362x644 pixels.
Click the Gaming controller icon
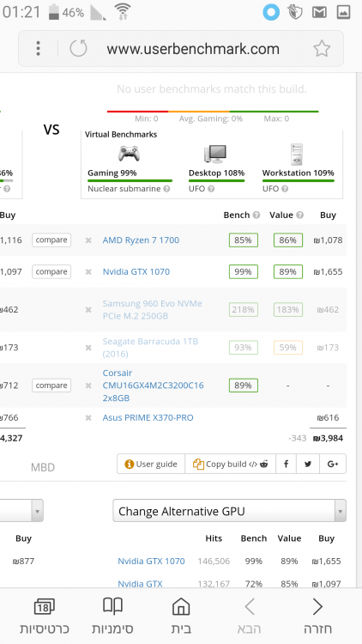(x=129, y=154)
